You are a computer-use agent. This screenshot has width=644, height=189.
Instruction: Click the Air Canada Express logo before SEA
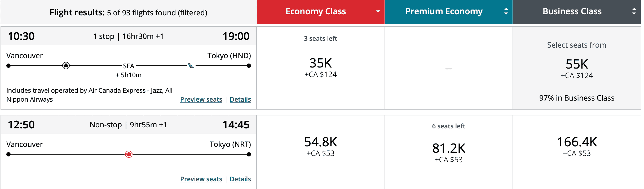pos(66,66)
